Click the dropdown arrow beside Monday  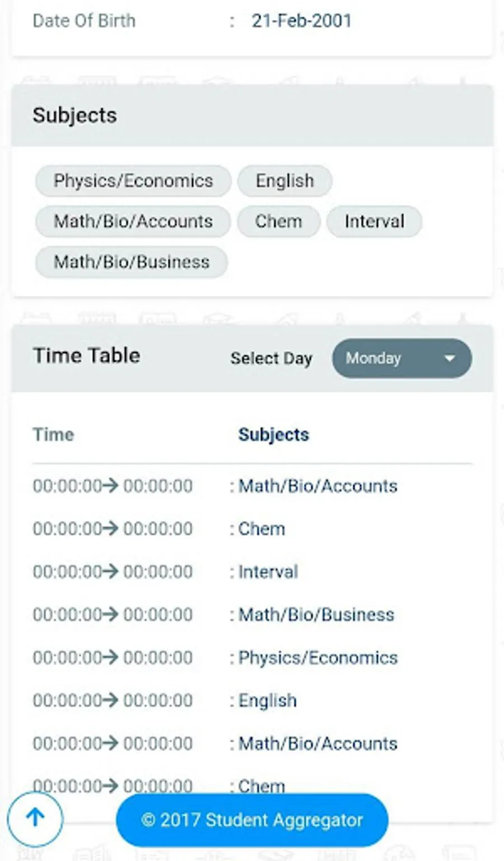pos(449,359)
